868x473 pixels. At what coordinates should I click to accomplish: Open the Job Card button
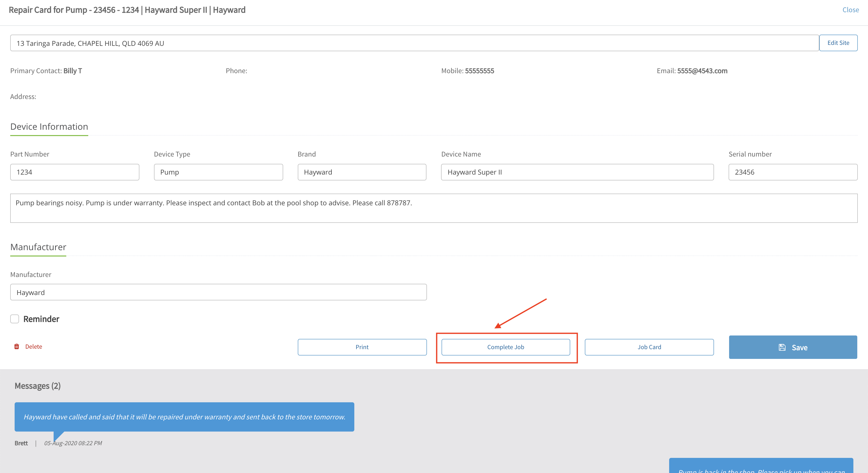649,347
